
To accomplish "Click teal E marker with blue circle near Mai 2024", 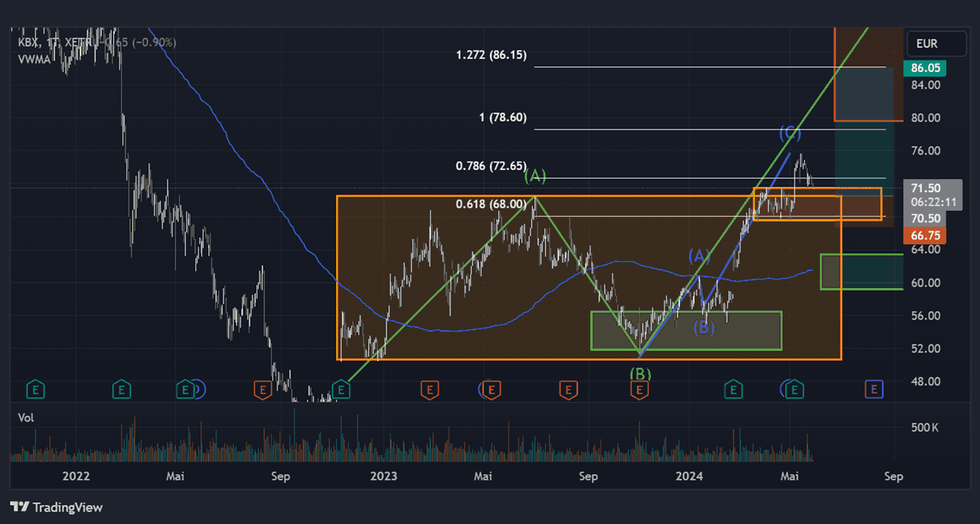I will [796, 390].
